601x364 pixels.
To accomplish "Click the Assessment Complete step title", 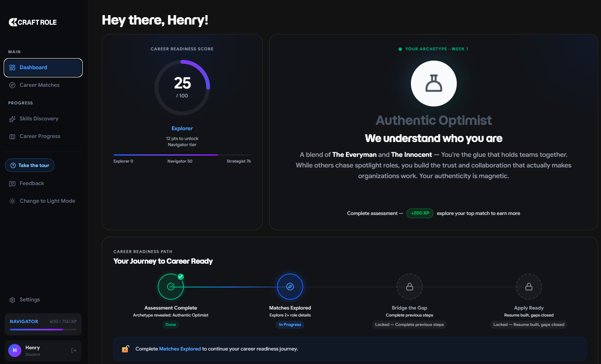I will (x=171, y=308).
